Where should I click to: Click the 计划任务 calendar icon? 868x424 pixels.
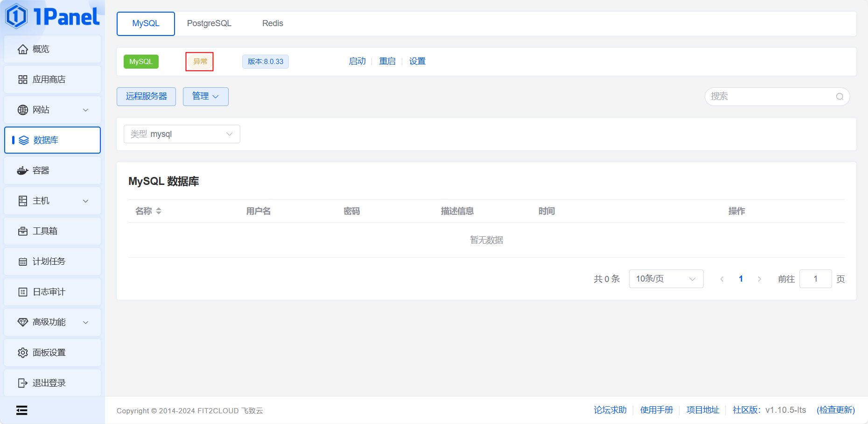(x=23, y=261)
